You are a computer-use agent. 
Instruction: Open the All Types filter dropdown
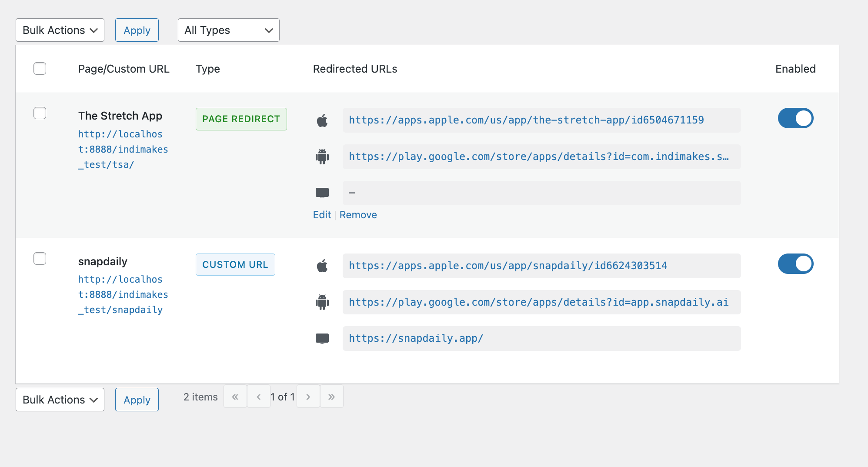click(228, 30)
